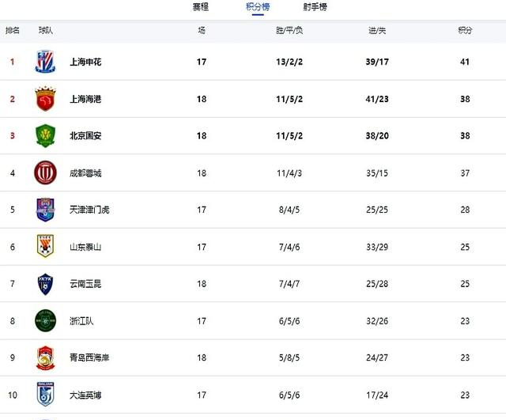506x420 pixels.
Task: Select the 积分榜 (standings) tab
Action: [259, 7]
